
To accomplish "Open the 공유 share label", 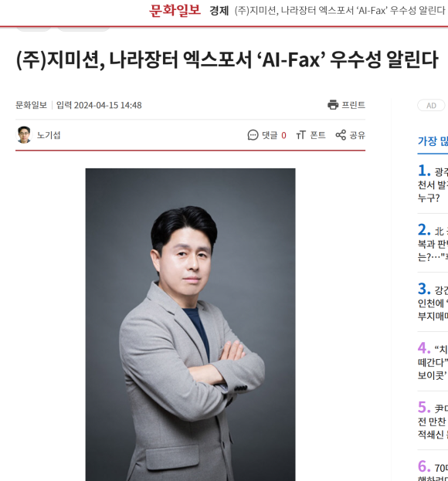I will pyautogui.click(x=358, y=135).
